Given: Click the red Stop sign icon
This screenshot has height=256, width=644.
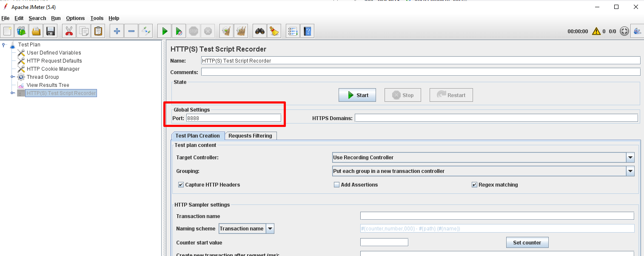Looking at the screenshot, I should [x=194, y=31].
